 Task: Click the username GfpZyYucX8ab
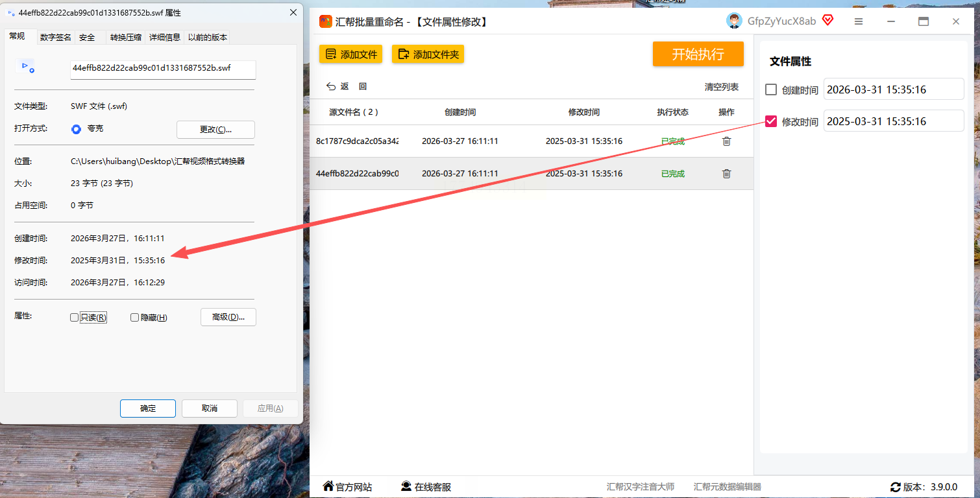pyautogui.click(x=781, y=21)
